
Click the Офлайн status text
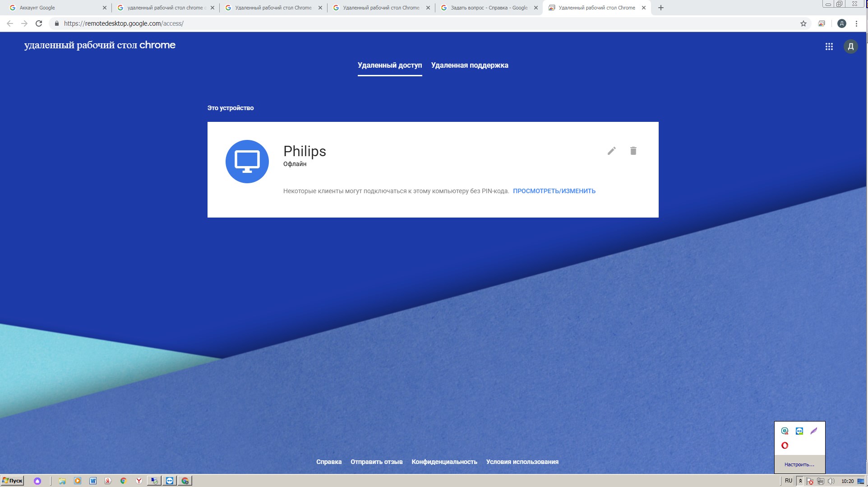(x=295, y=164)
